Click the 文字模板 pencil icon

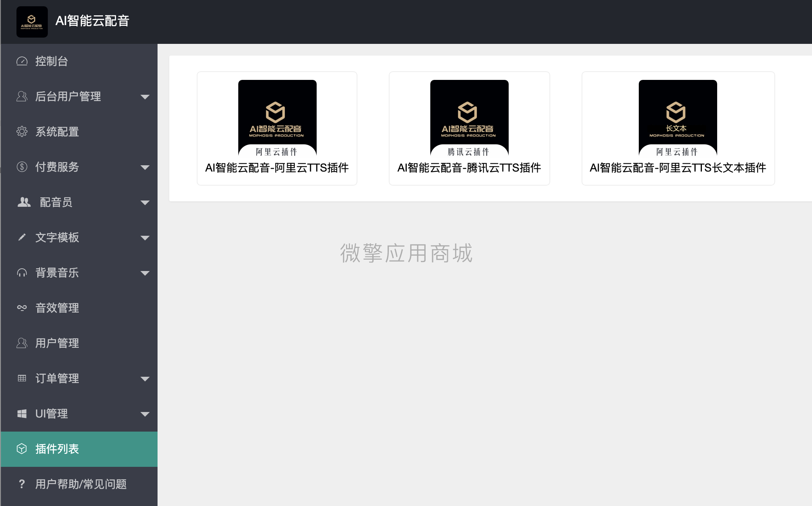pyautogui.click(x=22, y=237)
